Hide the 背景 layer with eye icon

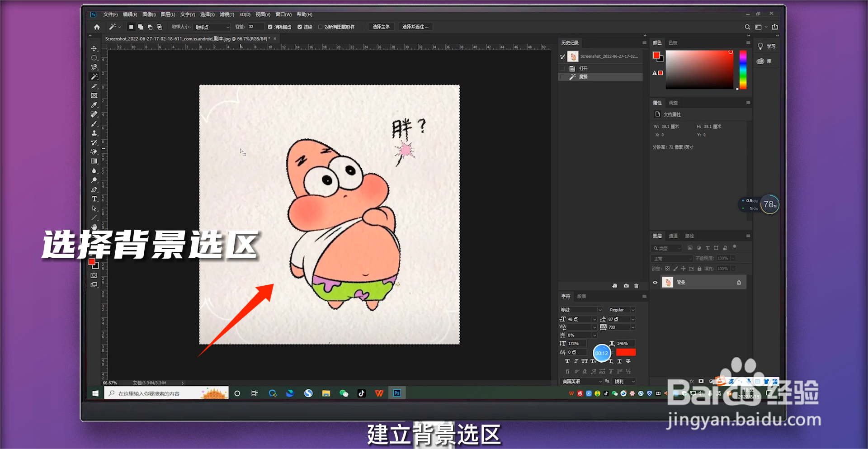[x=655, y=283]
